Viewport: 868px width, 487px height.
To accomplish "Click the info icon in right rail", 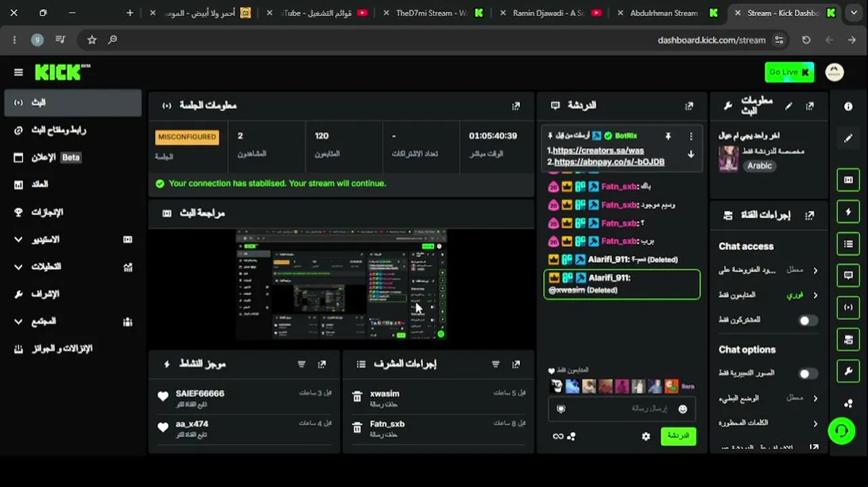I will [x=848, y=106].
